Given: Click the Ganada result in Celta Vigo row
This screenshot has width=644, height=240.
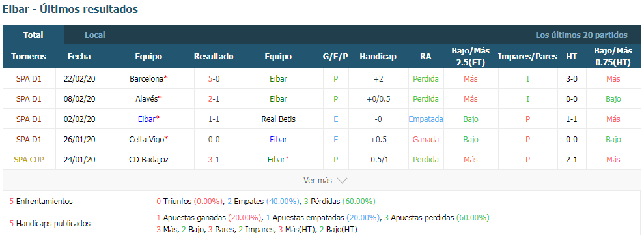Looking at the screenshot, I should [x=426, y=139].
